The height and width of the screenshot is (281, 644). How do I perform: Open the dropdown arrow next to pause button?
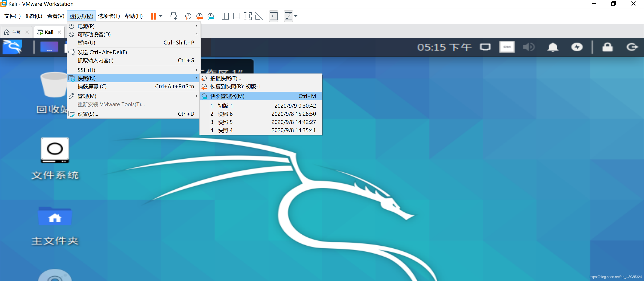[x=161, y=16]
